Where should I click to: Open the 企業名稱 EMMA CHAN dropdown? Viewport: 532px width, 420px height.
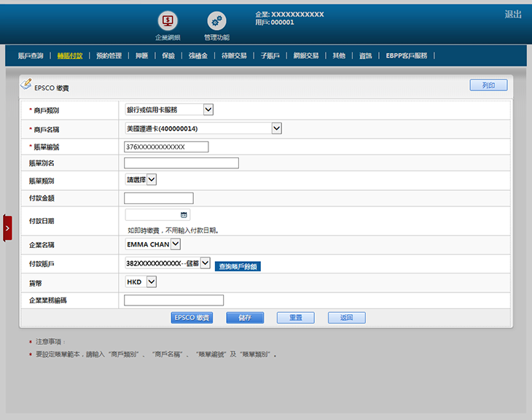click(176, 245)
